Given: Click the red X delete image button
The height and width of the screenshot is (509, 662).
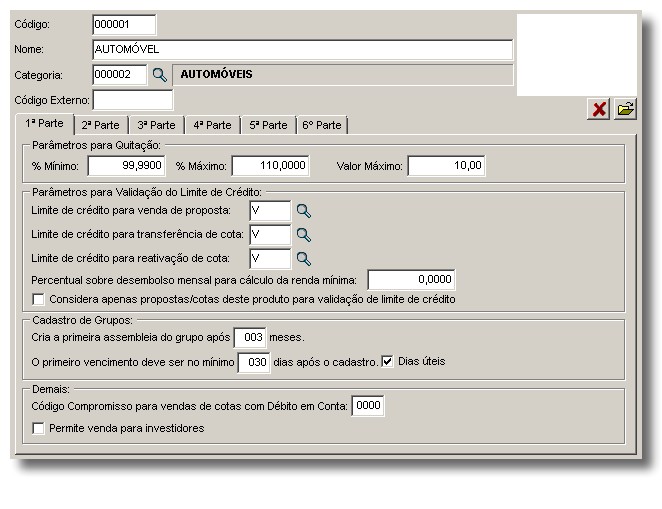Looking at the screenshot, I should [x=599, y=109].
